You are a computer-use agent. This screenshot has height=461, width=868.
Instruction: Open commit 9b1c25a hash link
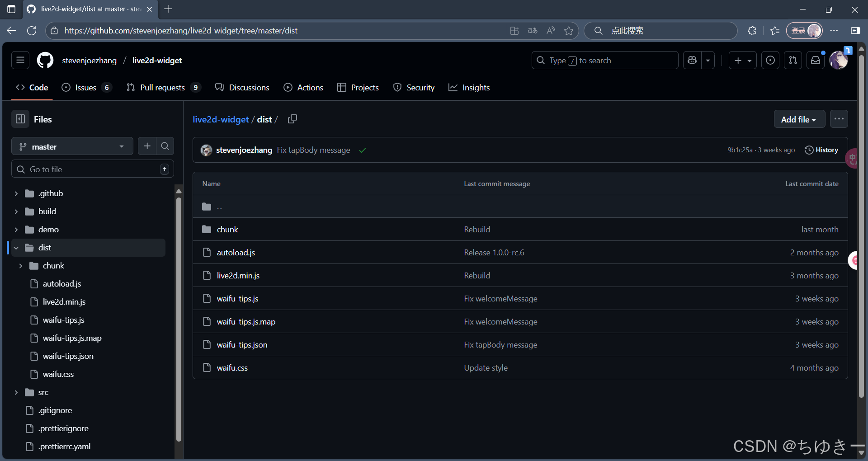click(740, 150)
